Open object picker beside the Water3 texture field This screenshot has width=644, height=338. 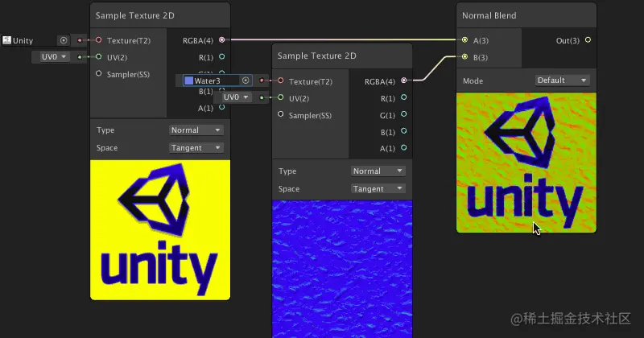246,80
